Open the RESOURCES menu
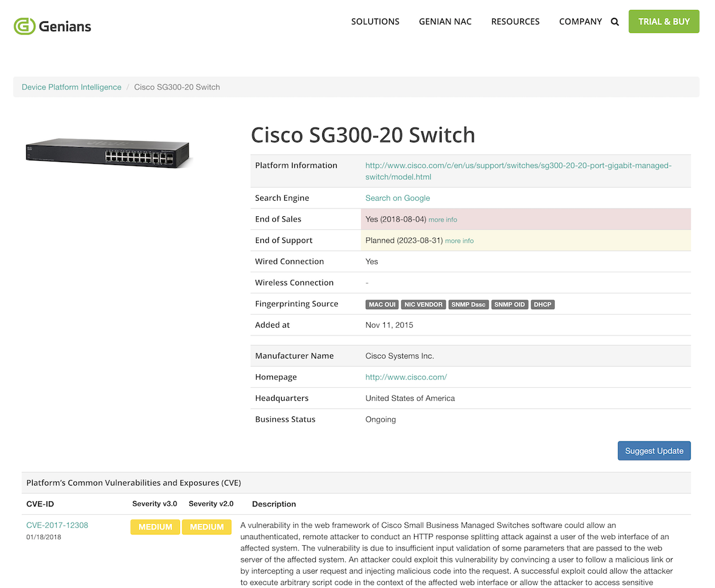 pyautogui.click(x=515, y=21)
